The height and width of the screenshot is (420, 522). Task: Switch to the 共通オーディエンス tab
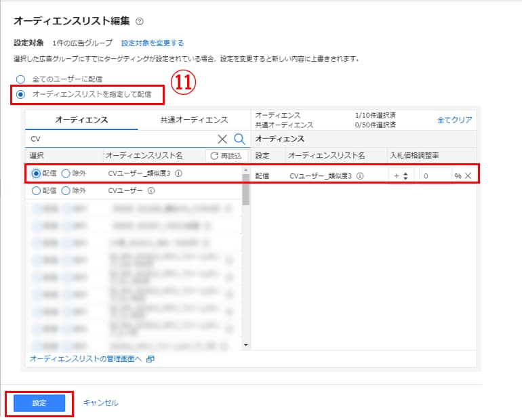[194, 120]
